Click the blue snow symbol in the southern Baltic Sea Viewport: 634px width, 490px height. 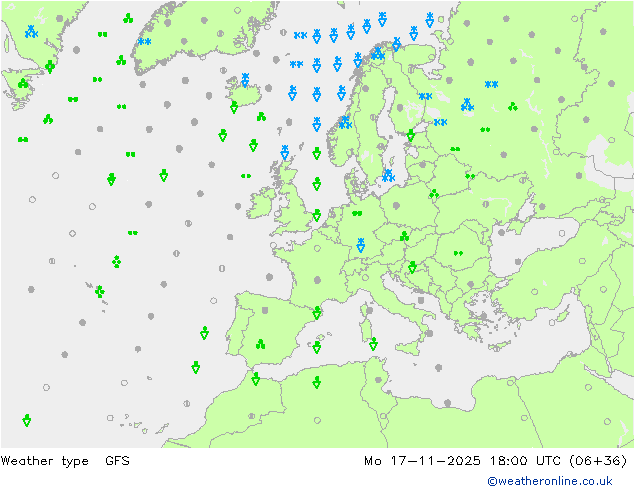388,176
